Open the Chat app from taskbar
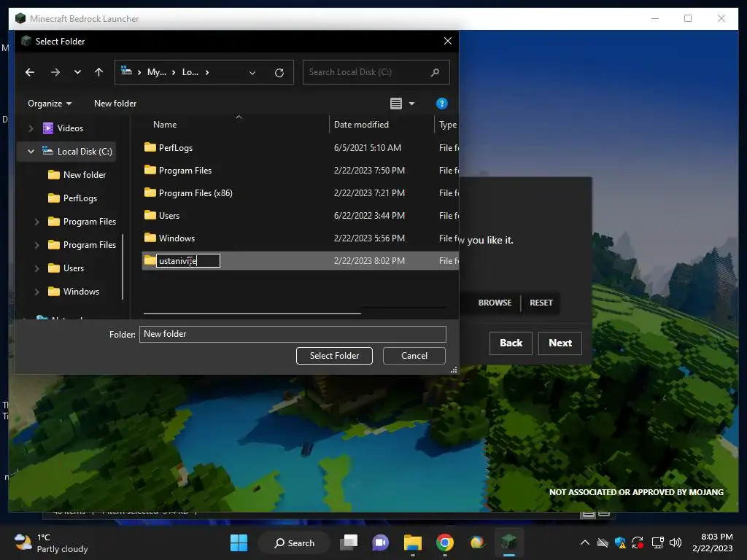The height and width of the screenshot is (560, 747). pyautogui.click(x=380, y=542)
